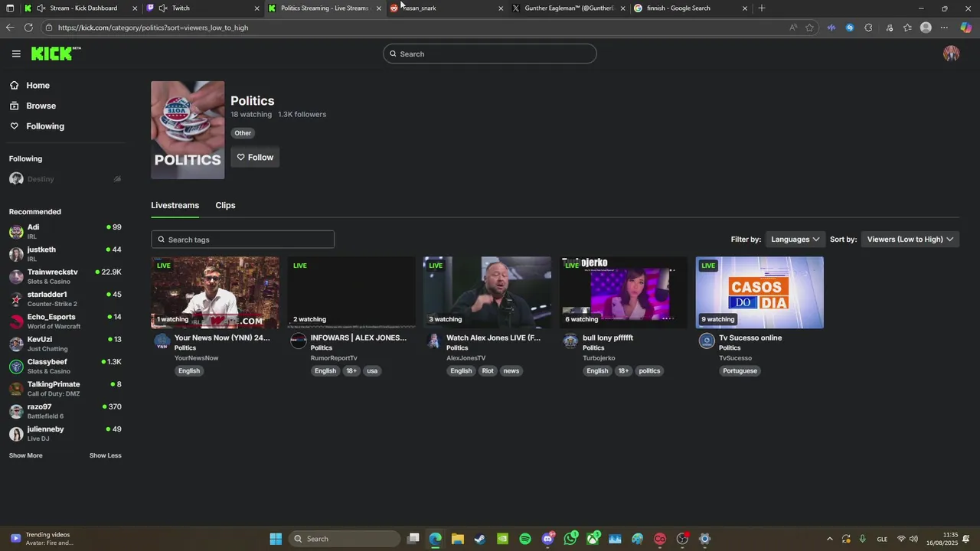Open recommended channel justketh
980x551 pixels.
[65, 254]
